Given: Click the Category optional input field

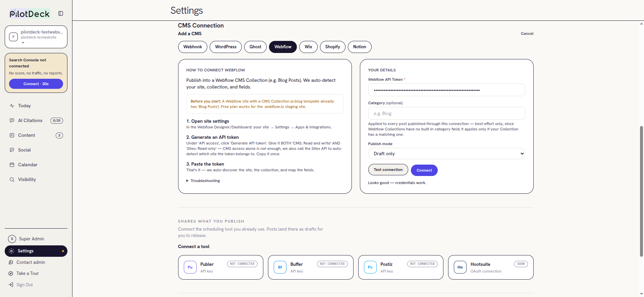Looking at the screenshot, I should pos(446,113).
